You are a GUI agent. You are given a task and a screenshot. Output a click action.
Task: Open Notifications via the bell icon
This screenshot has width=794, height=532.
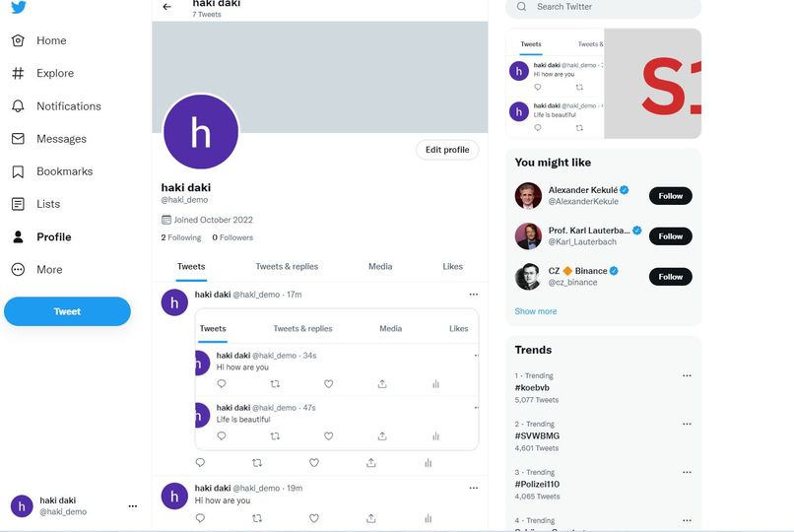click(x=18, y=105)
